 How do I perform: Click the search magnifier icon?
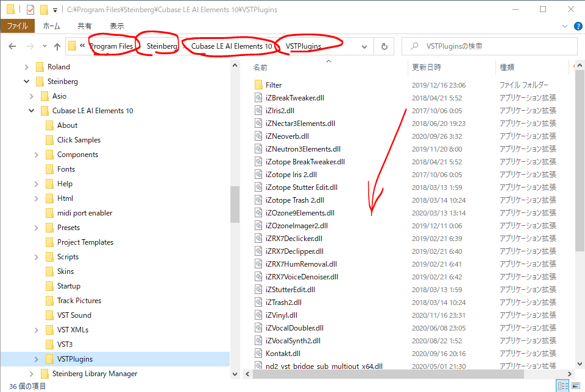click(x=414, y=46)
